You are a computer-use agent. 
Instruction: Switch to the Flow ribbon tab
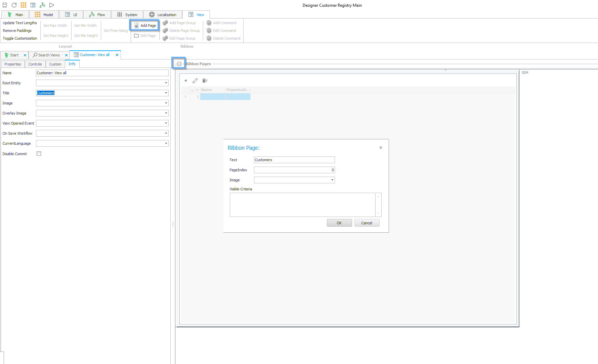pyautogui.click(x=97, y=15)
